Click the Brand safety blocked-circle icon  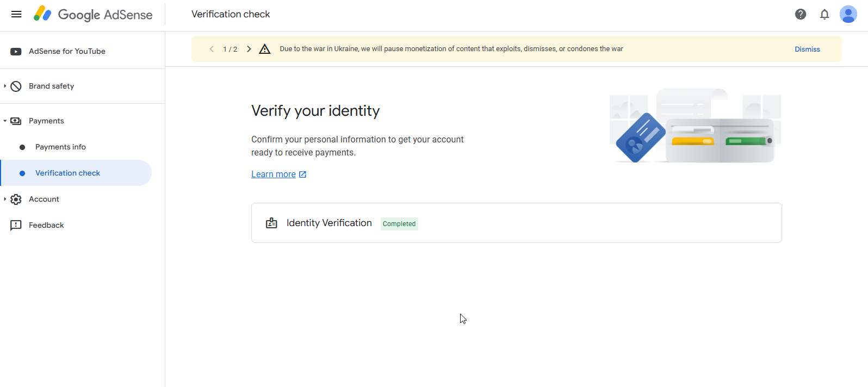tap(16, 86)
